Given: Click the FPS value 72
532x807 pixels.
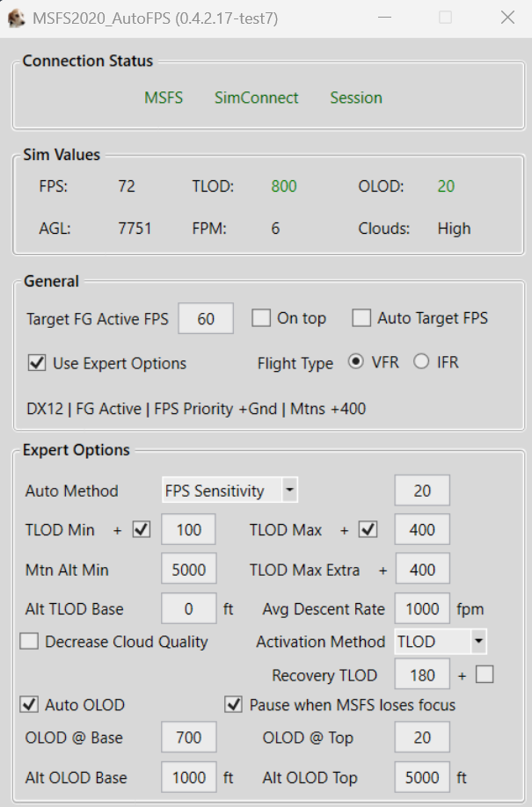Looking at the screenshot, I should coord(126,185).
